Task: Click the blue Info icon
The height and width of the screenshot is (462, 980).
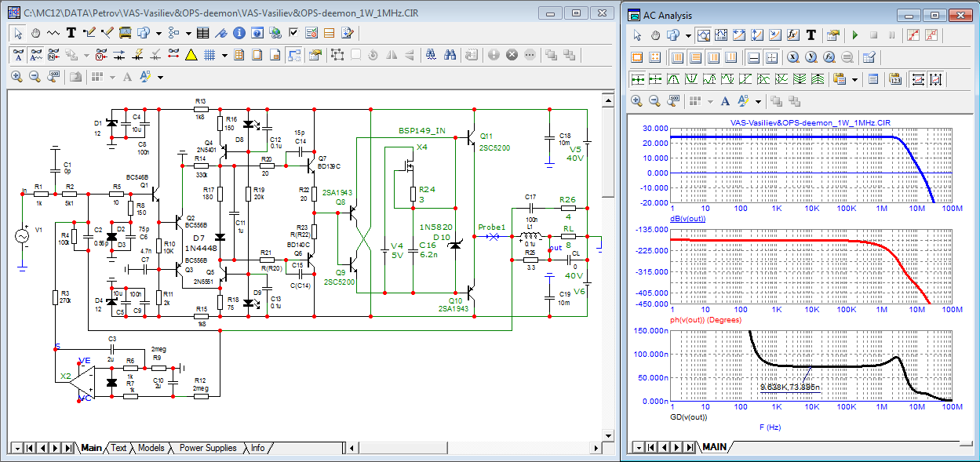Action: (x=239, y=33)
